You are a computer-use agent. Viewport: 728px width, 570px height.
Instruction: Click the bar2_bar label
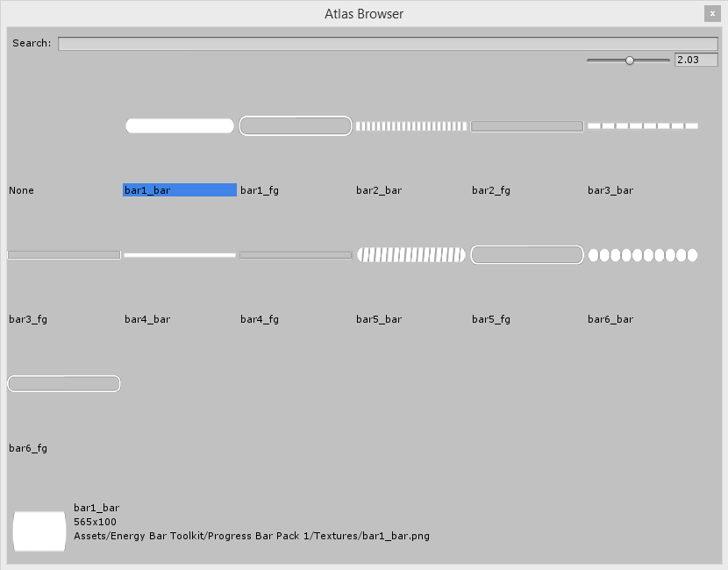[379, 190]
